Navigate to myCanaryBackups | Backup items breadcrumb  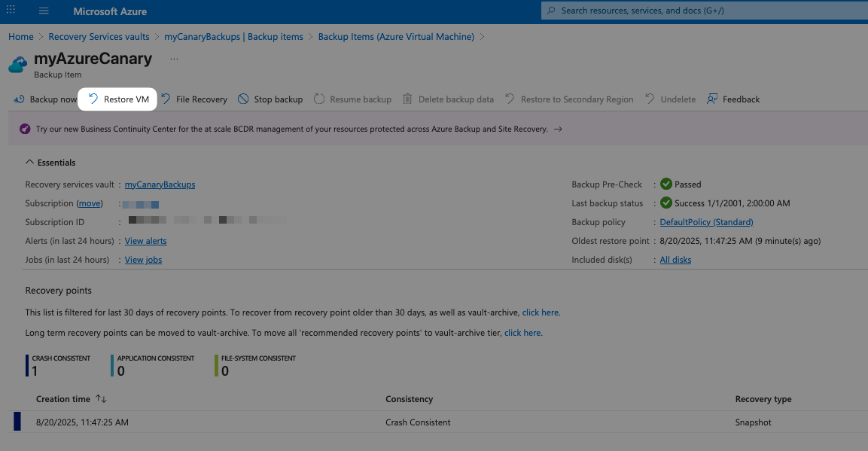233,37
